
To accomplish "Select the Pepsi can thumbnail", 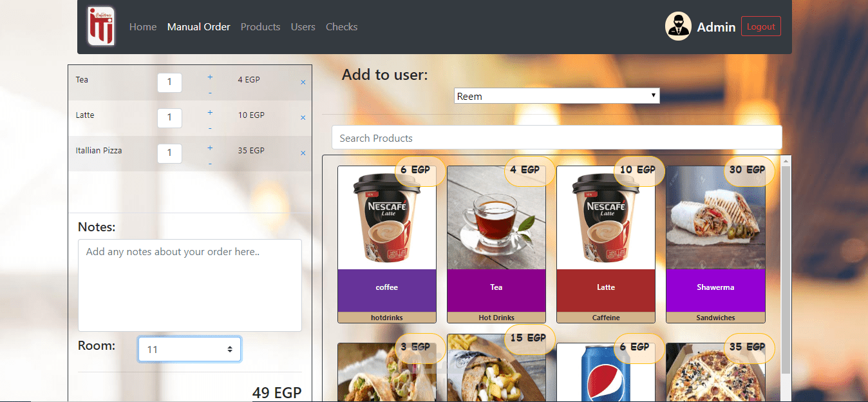I will 606,372.
